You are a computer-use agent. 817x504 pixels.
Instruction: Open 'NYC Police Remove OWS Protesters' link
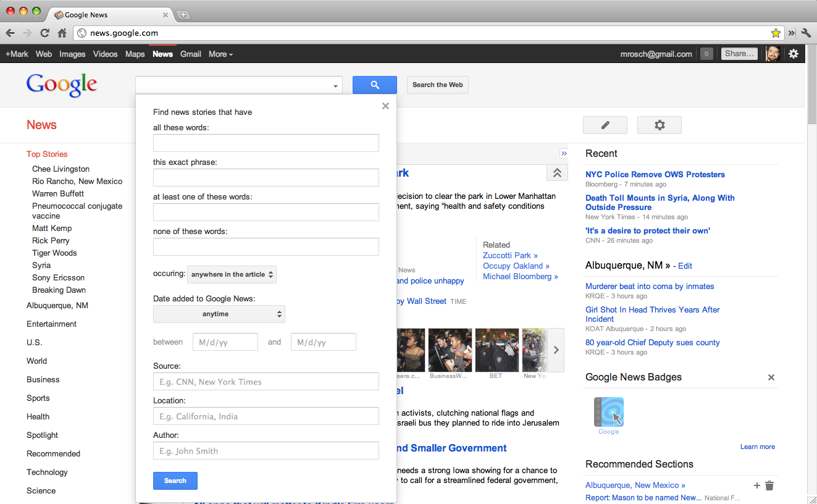[x=655, y=175]
